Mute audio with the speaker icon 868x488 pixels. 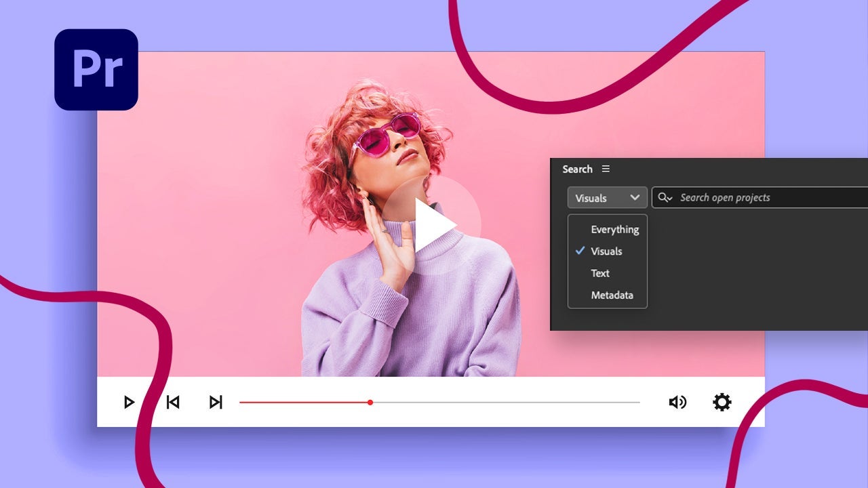click(x=677, y=402)
